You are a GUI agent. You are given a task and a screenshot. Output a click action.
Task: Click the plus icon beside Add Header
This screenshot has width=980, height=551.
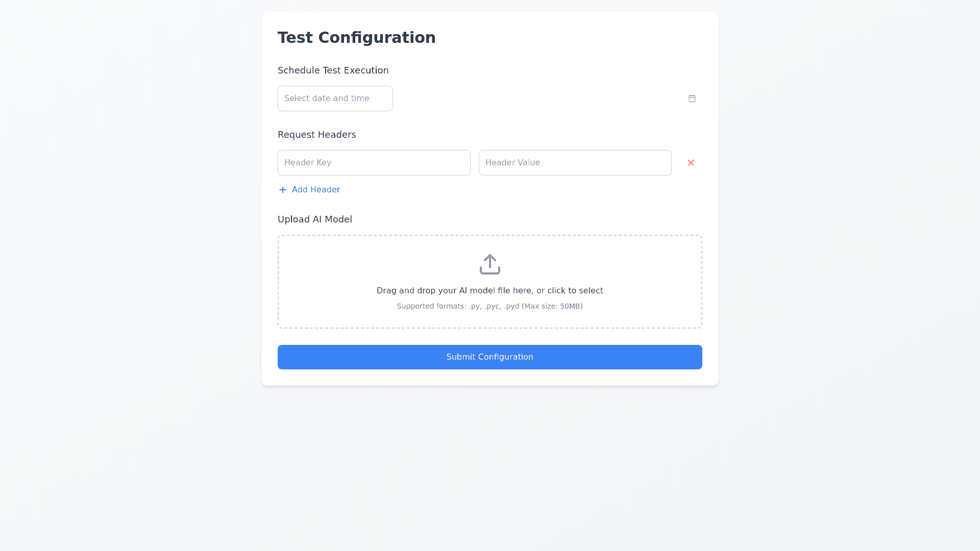point(283,190)
